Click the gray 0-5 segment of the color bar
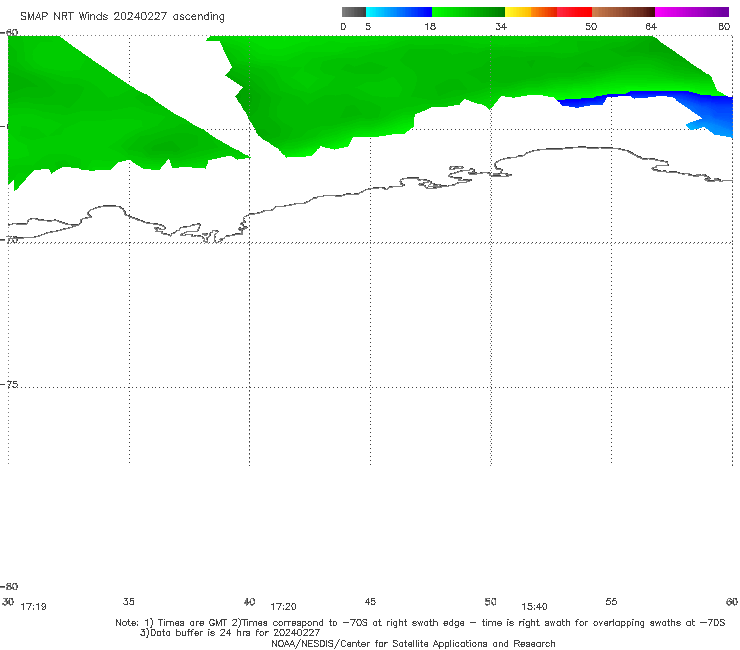The width and height of the screenshot is (740, 650). [353, 12]
